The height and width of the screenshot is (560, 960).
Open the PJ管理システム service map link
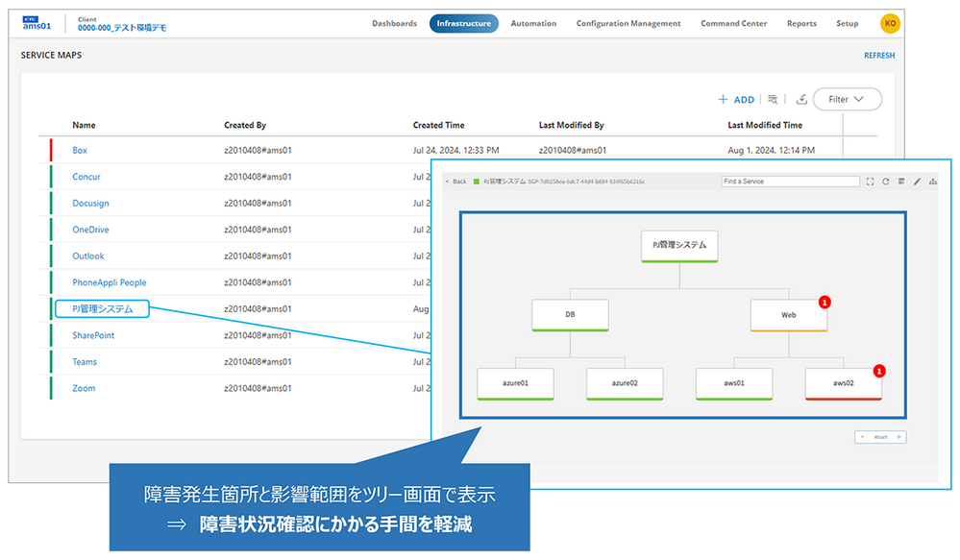tap(102, 309)
